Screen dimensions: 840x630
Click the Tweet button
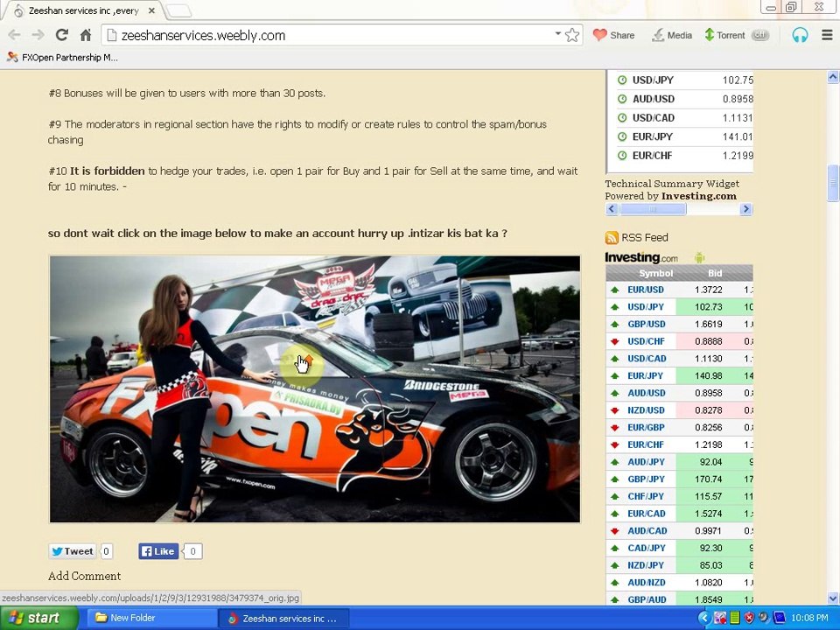click(73, 551)
